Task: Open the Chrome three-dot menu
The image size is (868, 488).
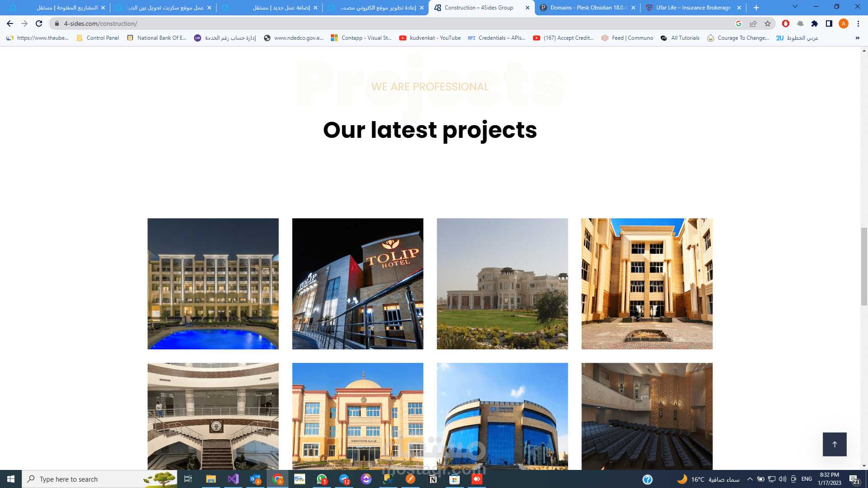Action: [858, 23]
